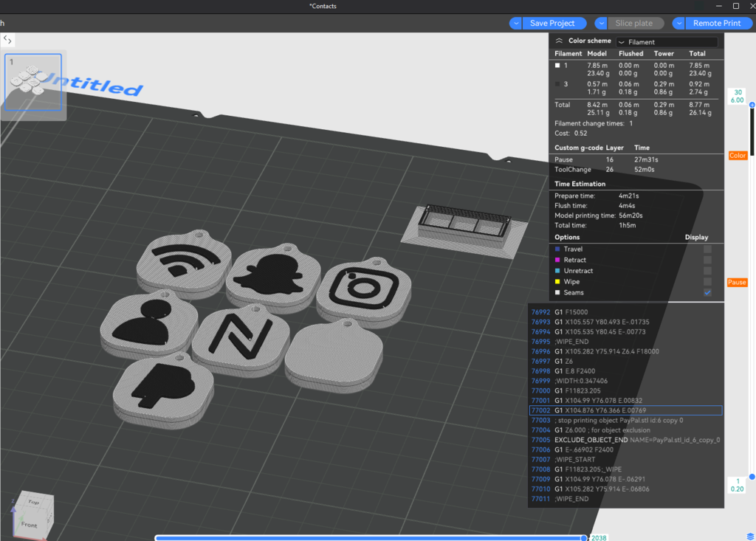Select g-code line 77011 ;WIPE_END
The height and width of the screenshot is (541, 756).
[626, 499]
